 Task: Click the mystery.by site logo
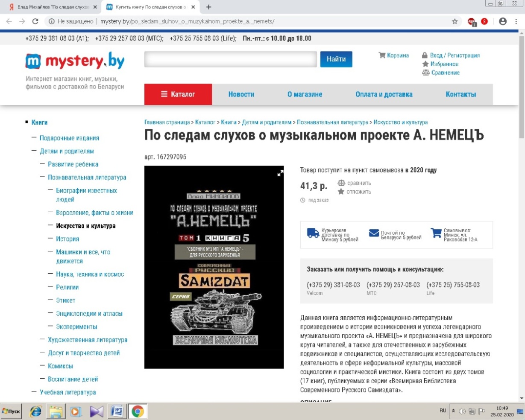[x=75, y=61]
